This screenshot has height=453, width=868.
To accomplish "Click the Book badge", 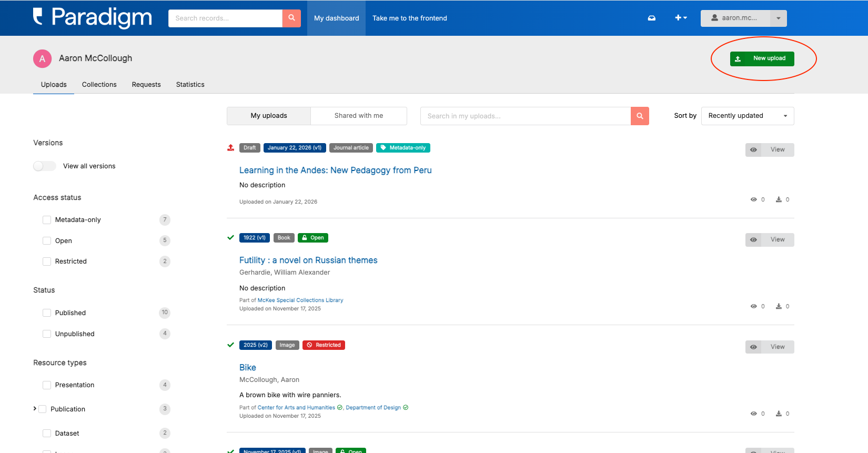I will coord(284,238).
